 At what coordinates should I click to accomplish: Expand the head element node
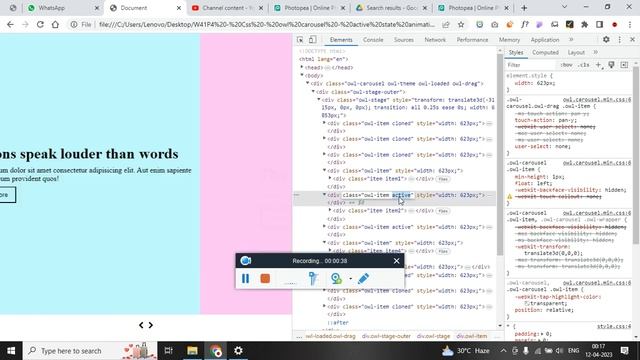302,67
